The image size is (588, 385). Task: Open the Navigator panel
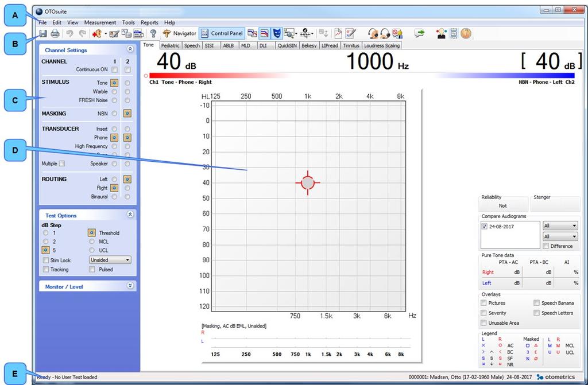[179, 33]
